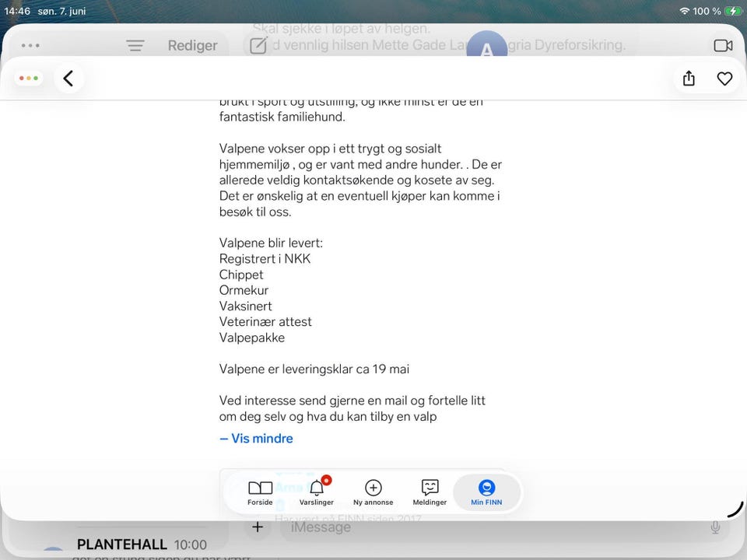Open three-dot menu in Messages window
Screen dimensions: 747x560
pyautogui.click(x=30, y=46)
